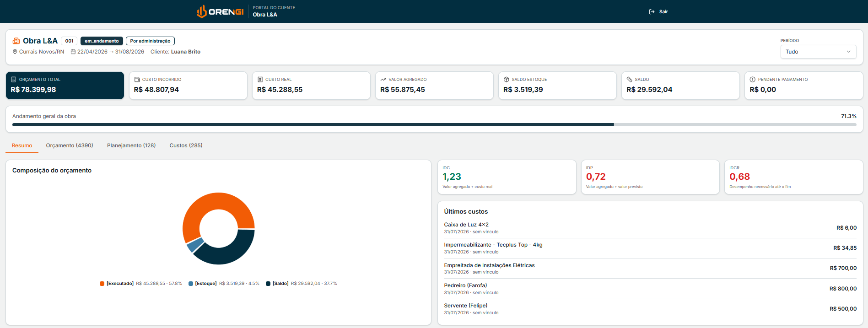Click the Custo Real receipt icon
The image size is (868, 328).
[260, 79]
